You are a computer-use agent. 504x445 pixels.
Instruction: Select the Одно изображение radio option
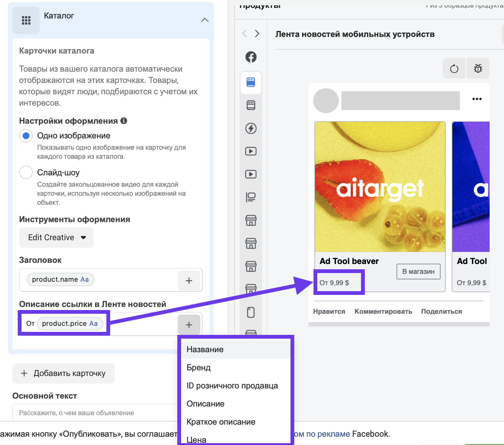(x=26, y=136)
